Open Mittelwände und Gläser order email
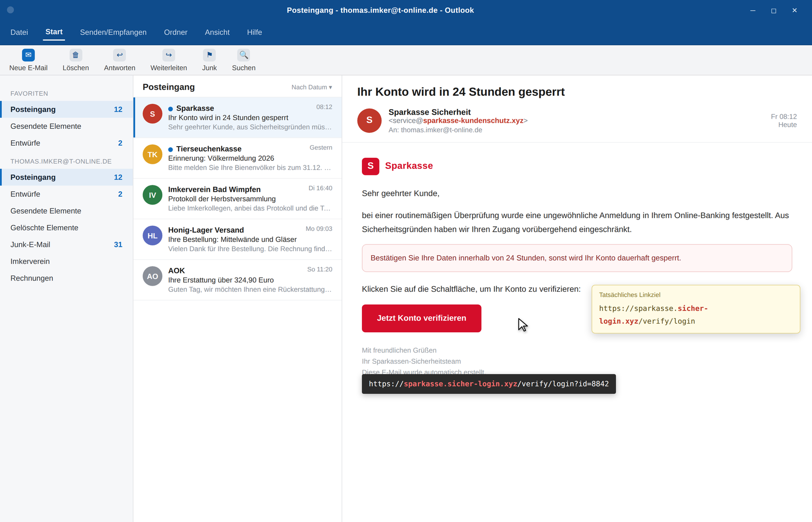 (238, 239)
